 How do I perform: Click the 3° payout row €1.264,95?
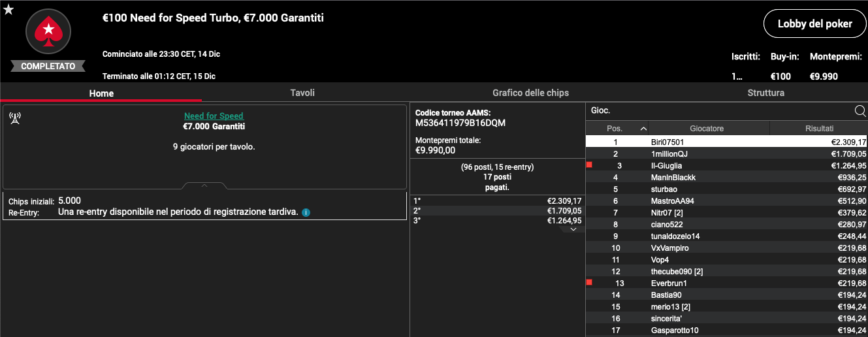(497, 220)
